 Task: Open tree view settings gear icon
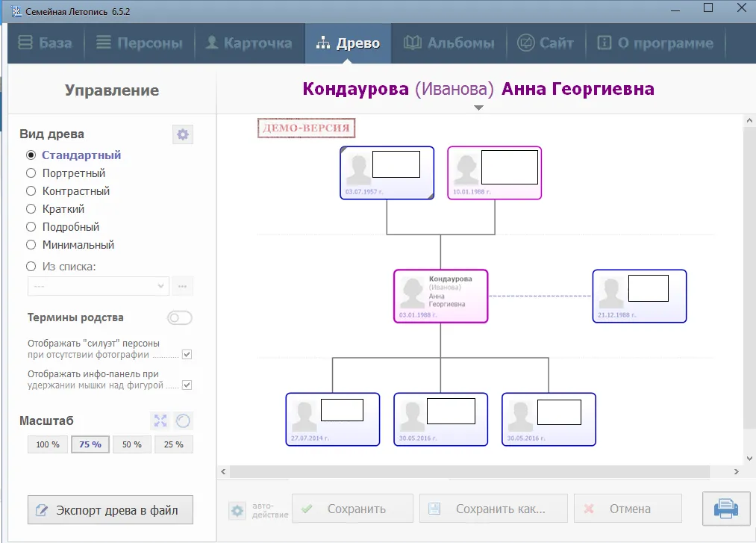pyautogui.click(x=183, y=134)
